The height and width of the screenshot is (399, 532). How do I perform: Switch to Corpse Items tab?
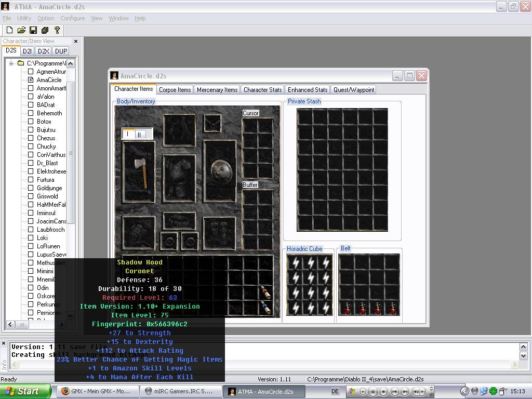pyautogui.click(x=175, y=90)
